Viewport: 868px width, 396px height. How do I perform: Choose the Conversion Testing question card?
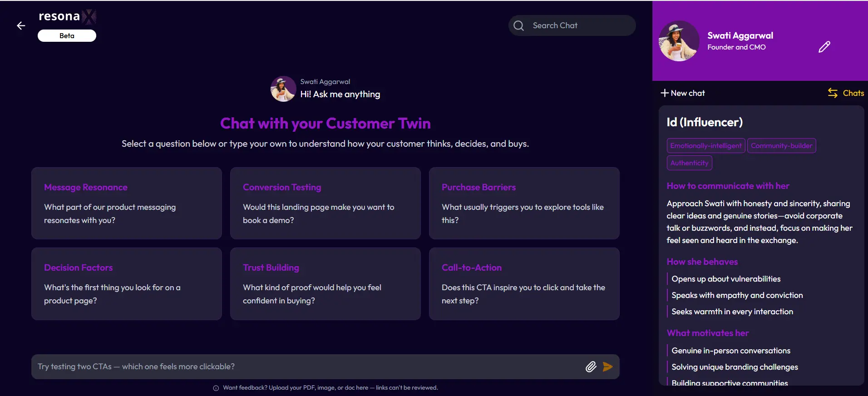tap(325, 203)
